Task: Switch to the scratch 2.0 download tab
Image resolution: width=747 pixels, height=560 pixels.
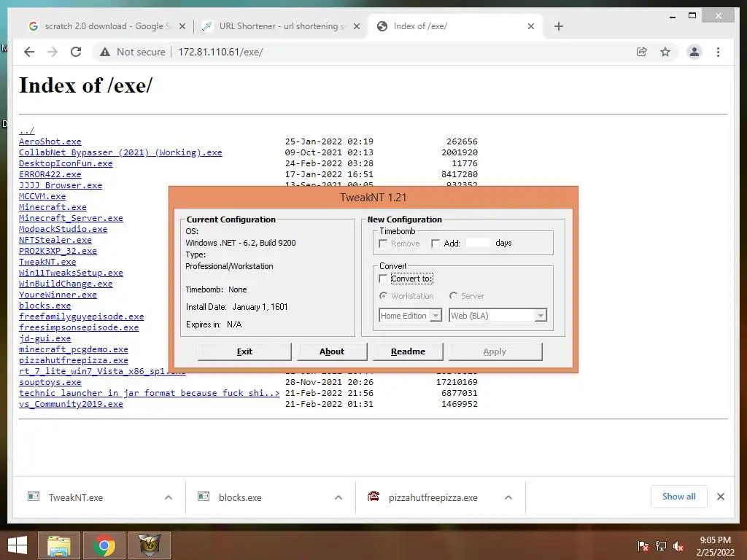Action: (105, 26)
